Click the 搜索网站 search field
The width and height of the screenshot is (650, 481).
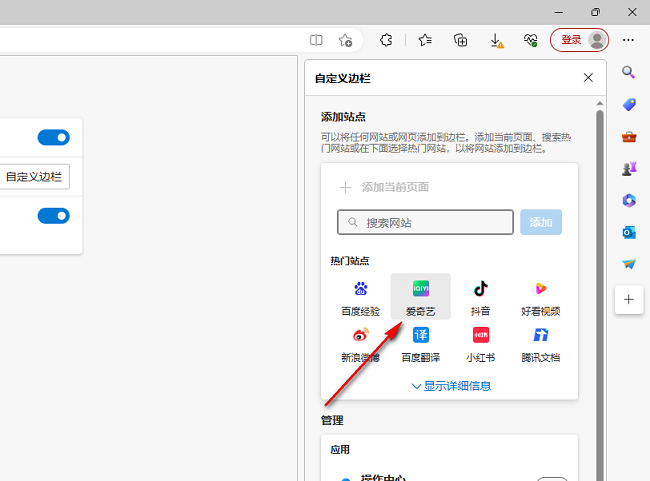[425, 222]
